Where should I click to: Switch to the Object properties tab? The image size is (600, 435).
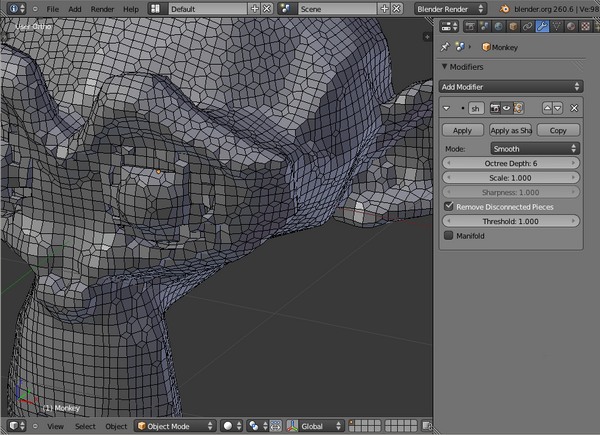(x=513, y=26)
